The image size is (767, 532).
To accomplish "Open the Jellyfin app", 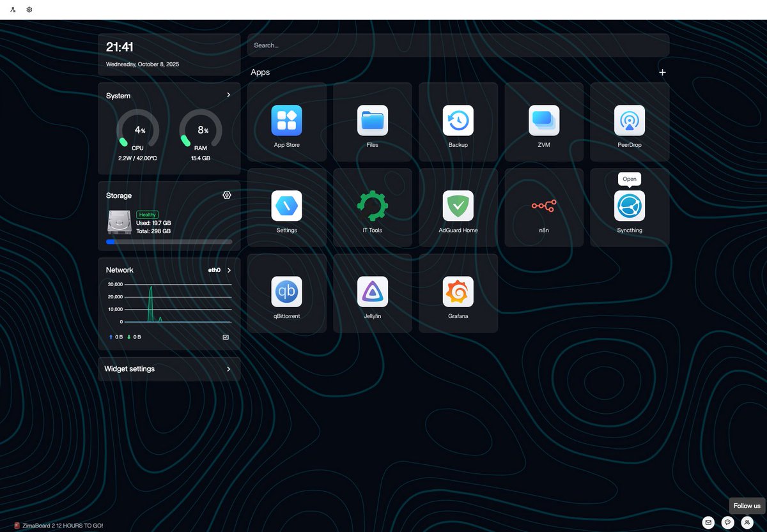I will 373,292.
